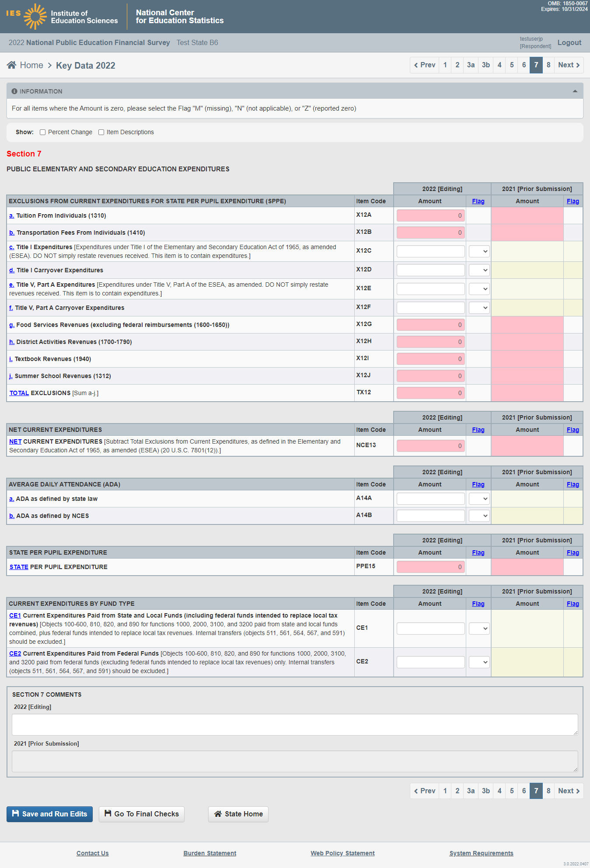
Task: Open the A14B ADA by NCES flag dropdown
Action: coord(479,516)
